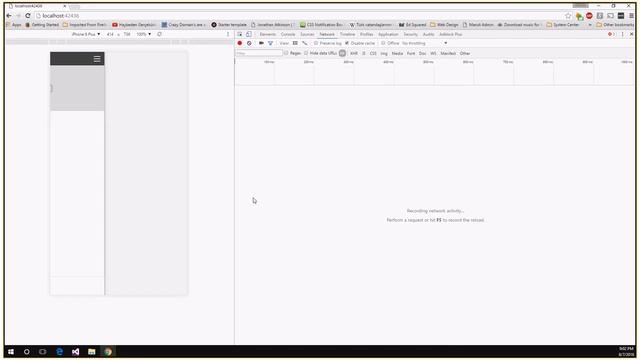The height and width of the screenshot is (360, 640).
Task: Toggle the network filter funnel icon
Action: [x=270, y=43]
